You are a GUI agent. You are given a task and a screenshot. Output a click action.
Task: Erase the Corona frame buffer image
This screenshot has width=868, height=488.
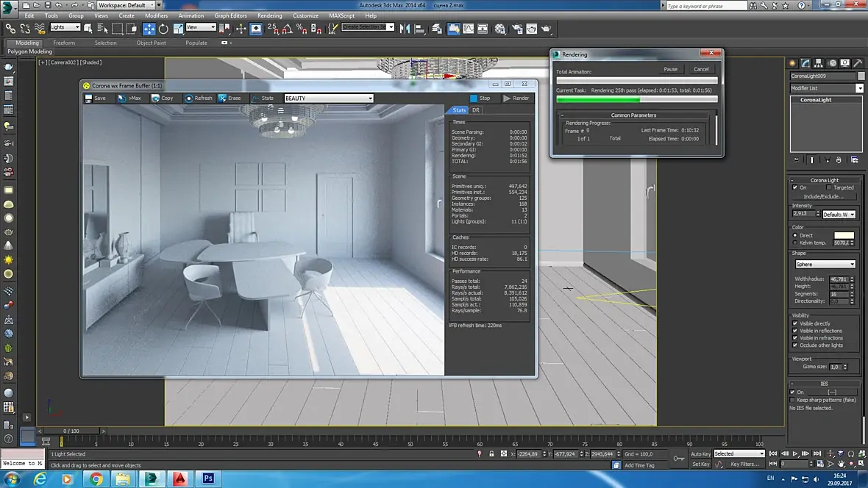click(x=229, y=98)
